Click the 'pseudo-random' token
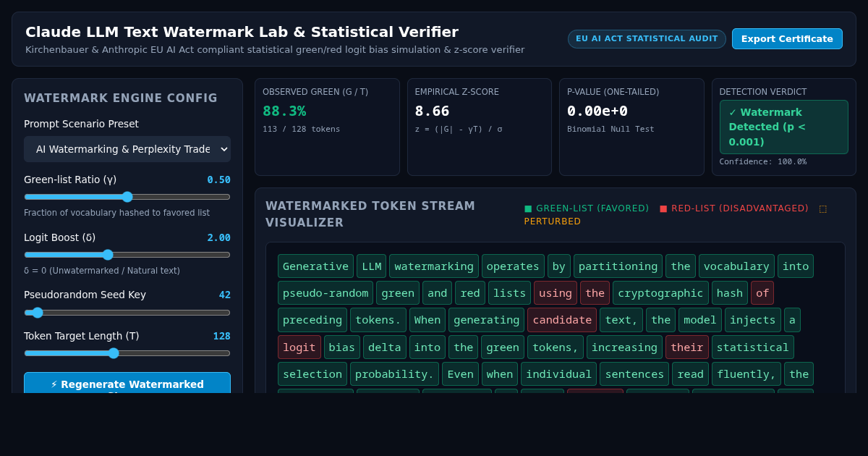The image size is (868, 456). click(x=325, y=293)
